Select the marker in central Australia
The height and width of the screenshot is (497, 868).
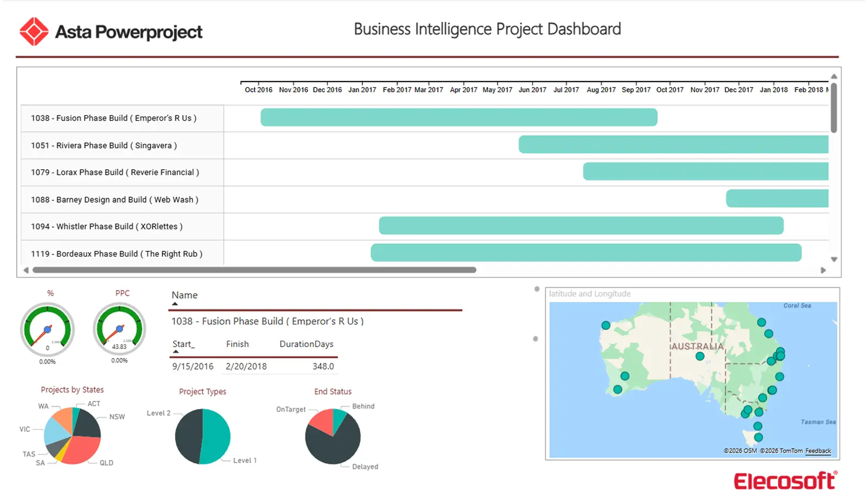pos(700,356)
